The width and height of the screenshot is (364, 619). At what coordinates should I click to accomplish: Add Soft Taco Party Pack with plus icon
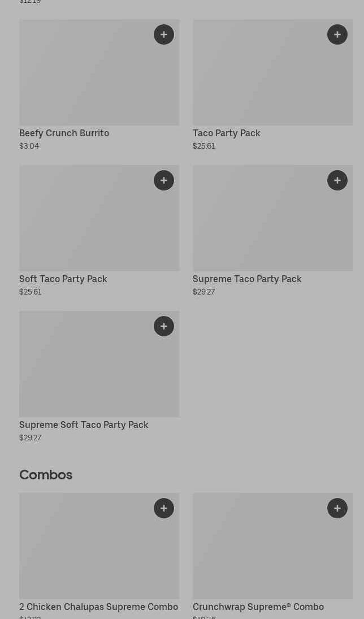(164, 180)
